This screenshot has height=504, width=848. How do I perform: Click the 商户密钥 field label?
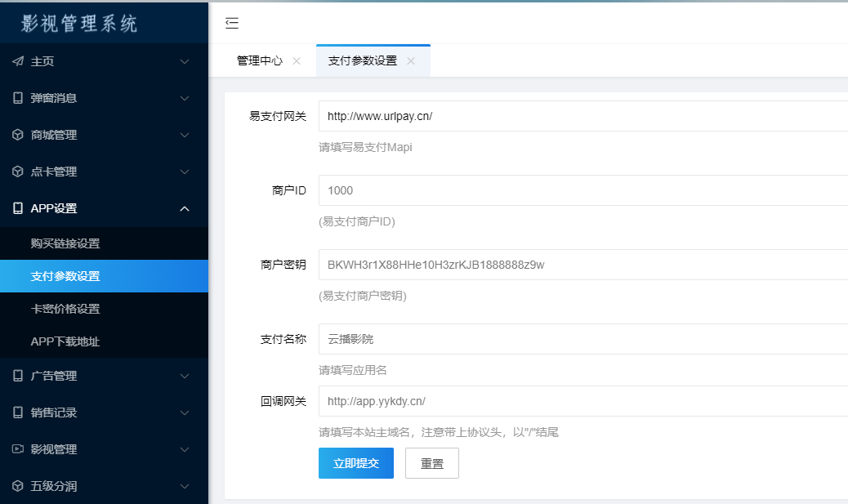pyautogui.click(x=283, y=265)
